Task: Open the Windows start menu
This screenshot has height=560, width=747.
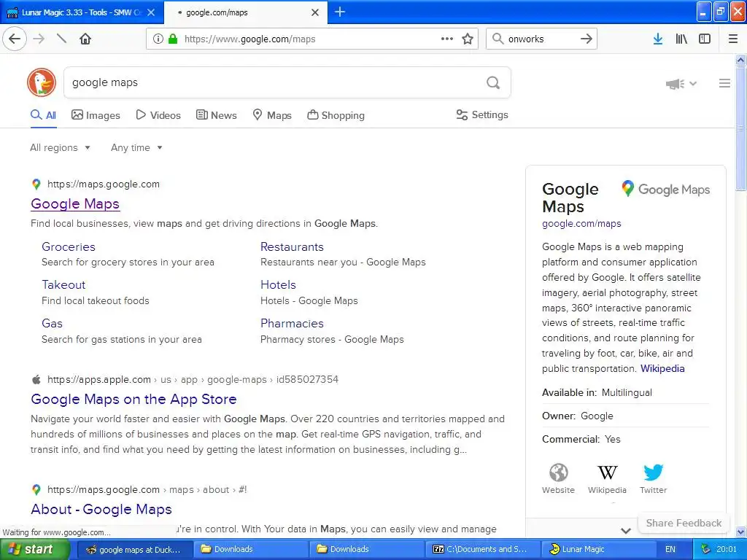Action: pos(34,549)
